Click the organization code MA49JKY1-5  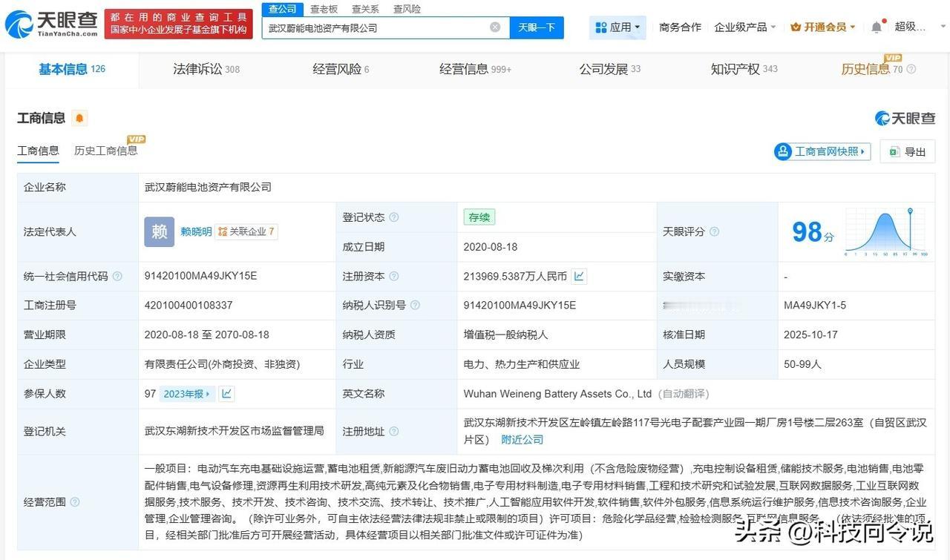pos(815,305)
